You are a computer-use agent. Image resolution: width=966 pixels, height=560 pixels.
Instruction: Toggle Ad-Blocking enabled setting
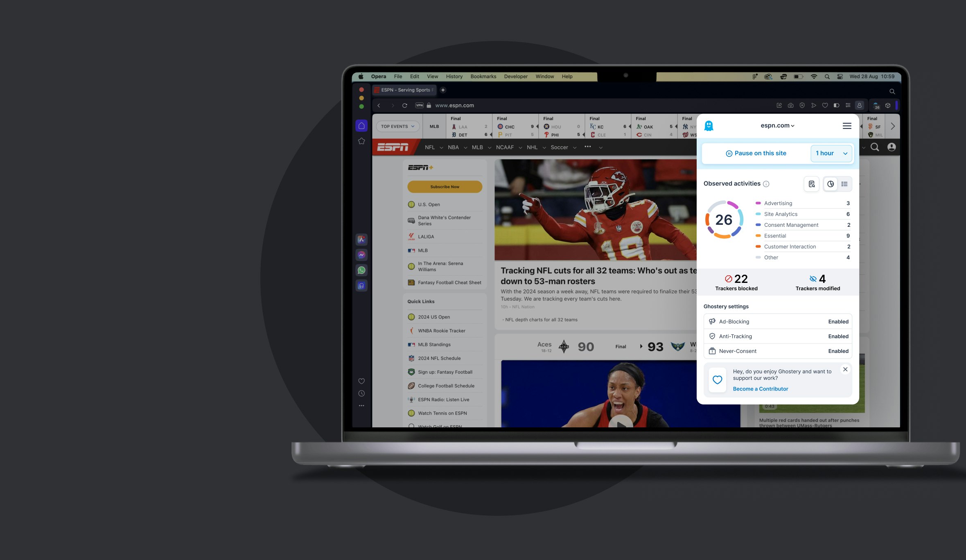pyautogui.click(x=838, y=321)
